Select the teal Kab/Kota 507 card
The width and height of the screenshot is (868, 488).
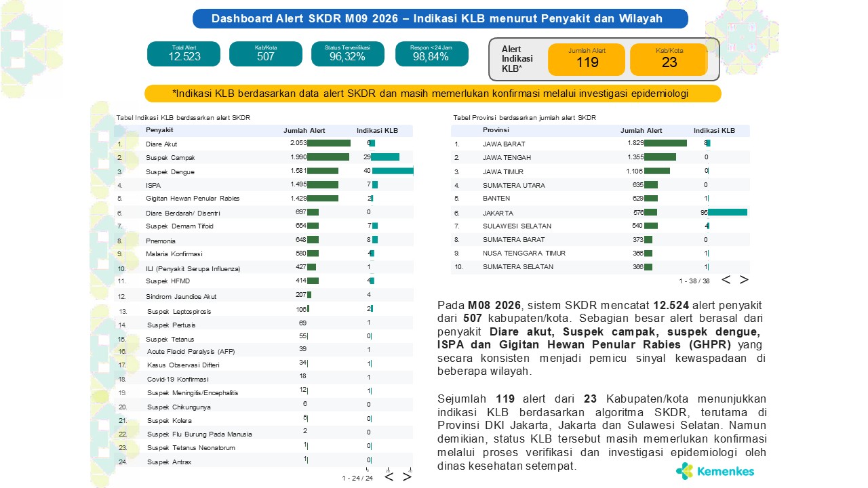point(266,54)
